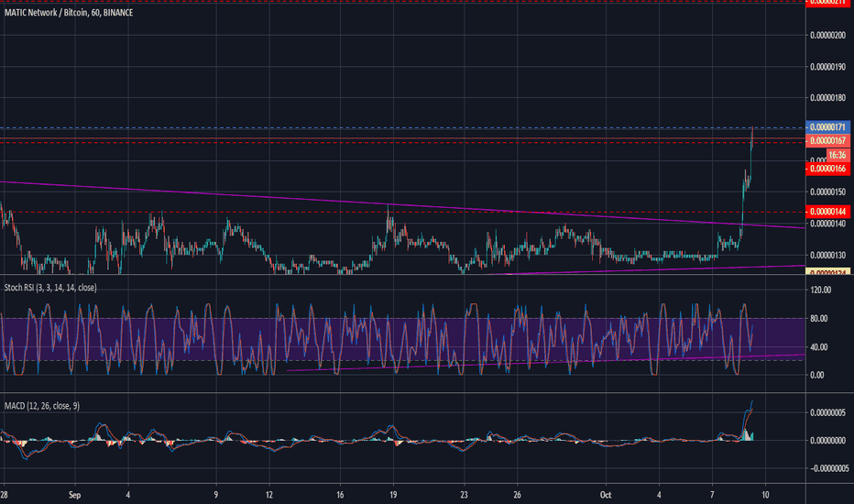
Task: Click 0.00000190 on the price axis
Action: (827, 67)
